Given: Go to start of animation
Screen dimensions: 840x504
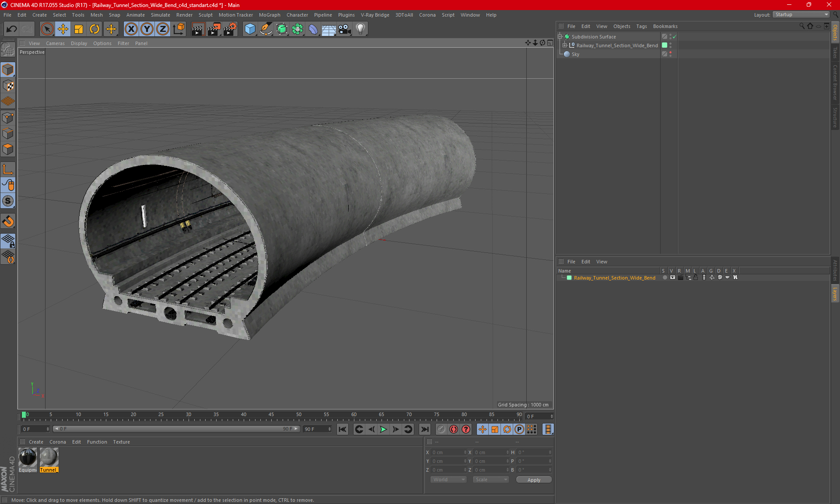Looking at the screenshot, I should click(x=343, y=429).
